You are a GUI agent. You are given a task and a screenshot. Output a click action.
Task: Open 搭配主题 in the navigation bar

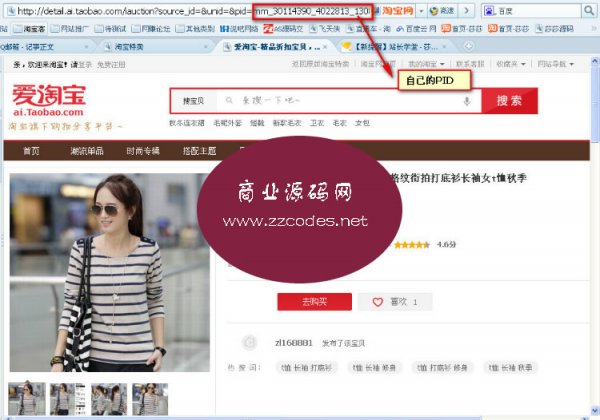coord(199,151)
